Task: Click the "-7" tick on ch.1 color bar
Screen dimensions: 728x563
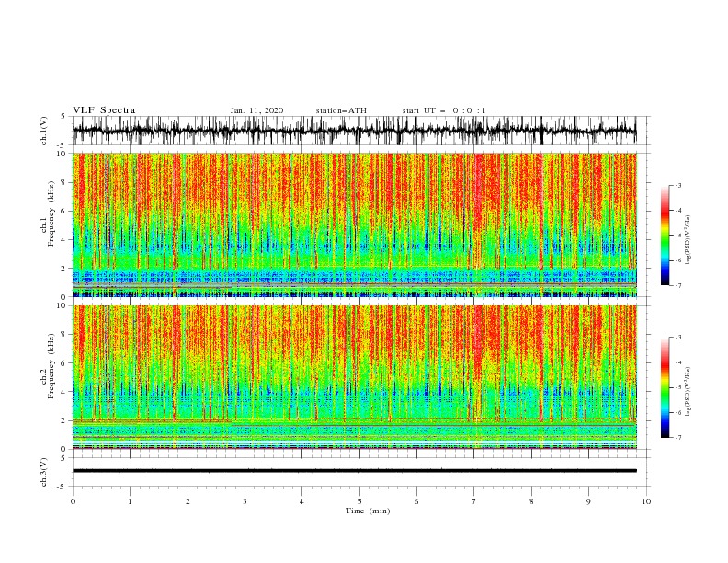Action: [677, 285]
